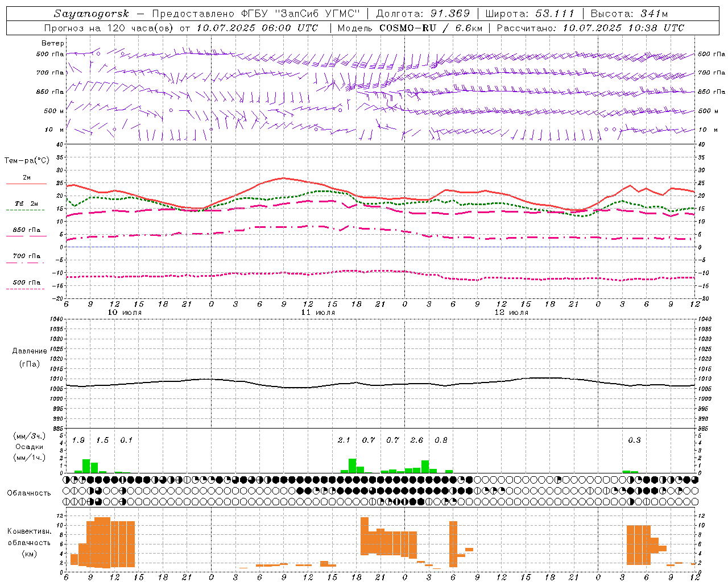This screenshot has width=728, height=582.
Task: Click the 'Ветер' wind panel label
Action: click(53, 43)
